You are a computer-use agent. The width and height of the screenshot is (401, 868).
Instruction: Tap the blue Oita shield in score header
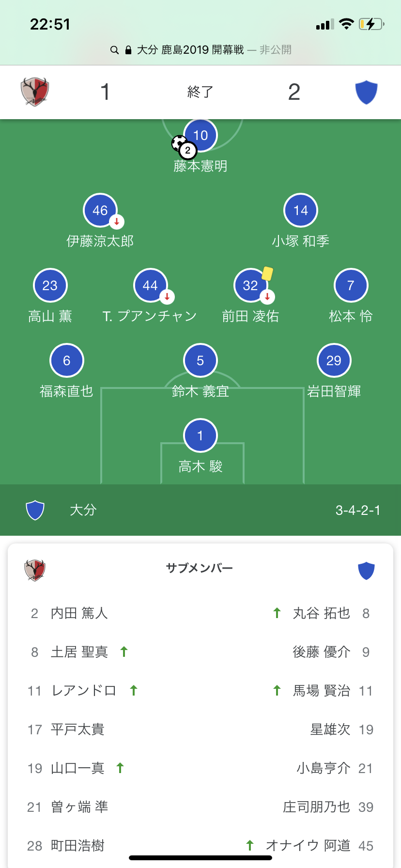tap(366, 92)
